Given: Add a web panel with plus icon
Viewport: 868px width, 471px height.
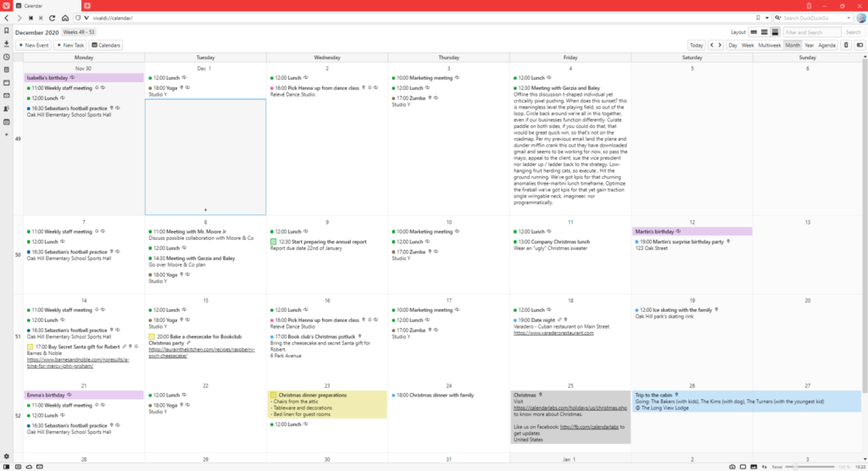Looking at the screenshot, I should (x=7, y=135).
